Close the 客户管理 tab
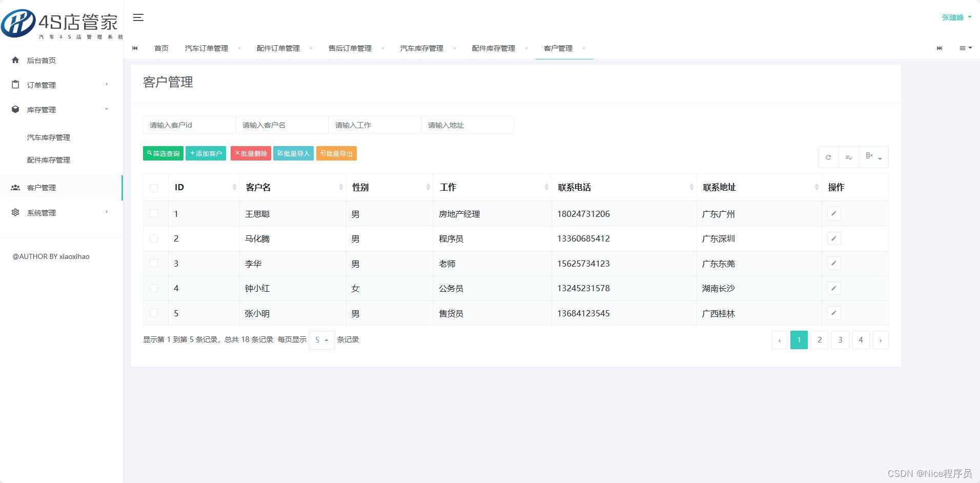980x483 pixels. pyautogui.click(x=584, y=48)
